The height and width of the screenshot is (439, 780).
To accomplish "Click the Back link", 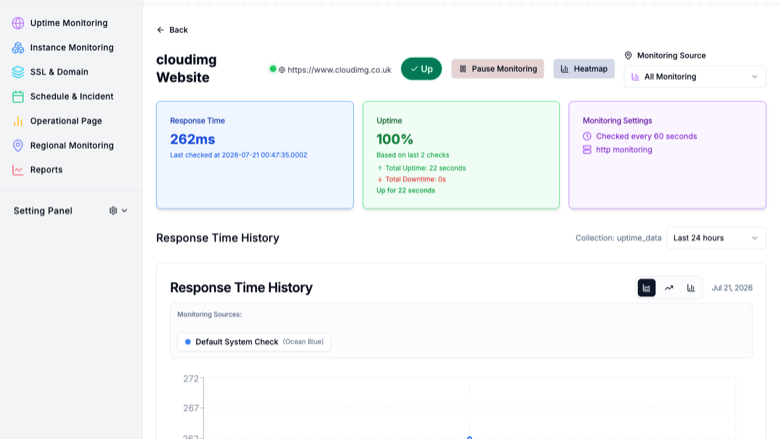I will point(172,30).
